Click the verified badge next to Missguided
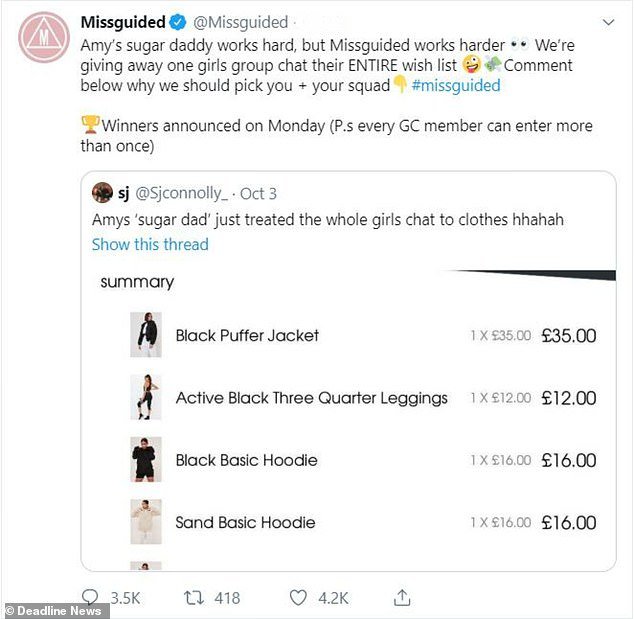 coord(178,22)
